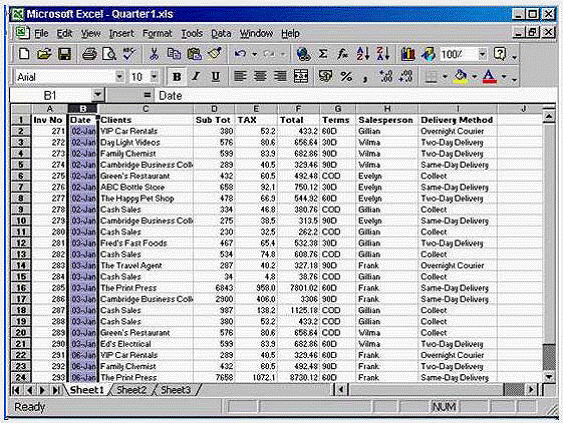Screen dimensions: 563x423
Task: Expand the Arial font name dropdown
Action: click(x=120, y=76)
